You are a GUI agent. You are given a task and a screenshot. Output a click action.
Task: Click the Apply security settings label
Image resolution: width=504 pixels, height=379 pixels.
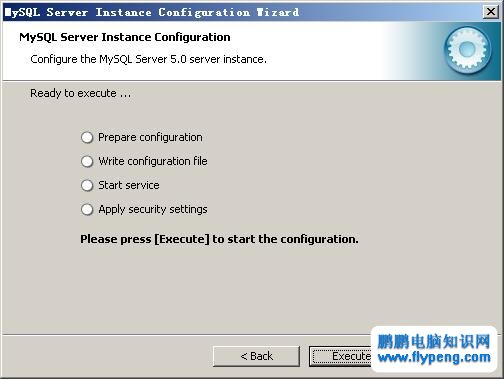pos(153,209)
